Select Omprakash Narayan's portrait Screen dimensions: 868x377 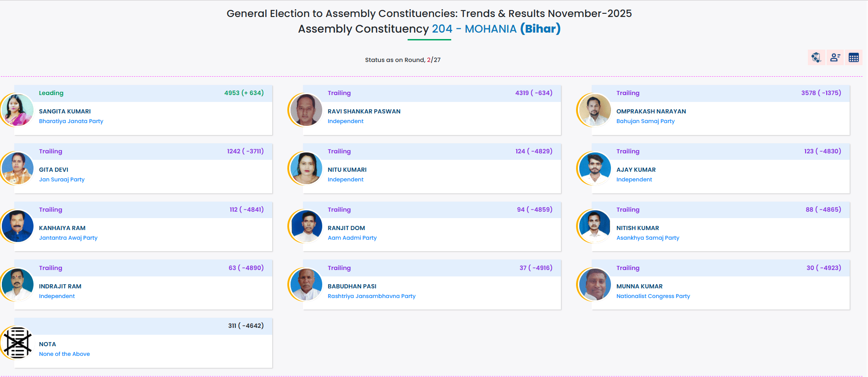point(595,110)
